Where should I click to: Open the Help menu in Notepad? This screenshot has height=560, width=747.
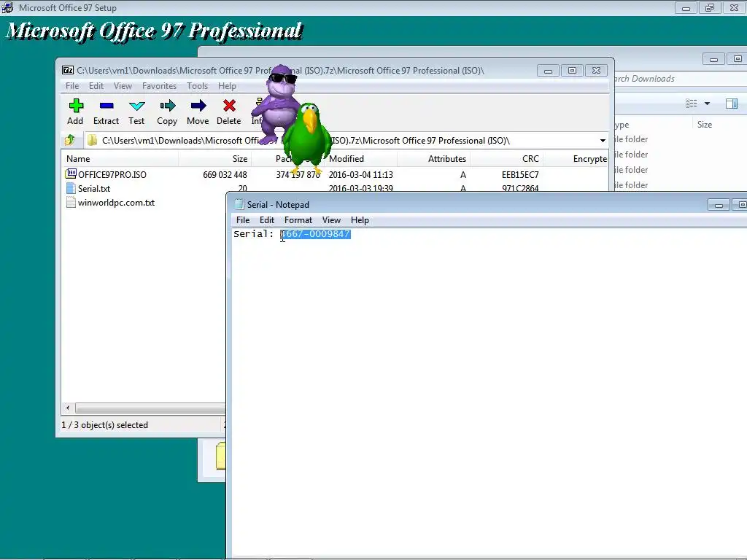[x=360, y=220]
